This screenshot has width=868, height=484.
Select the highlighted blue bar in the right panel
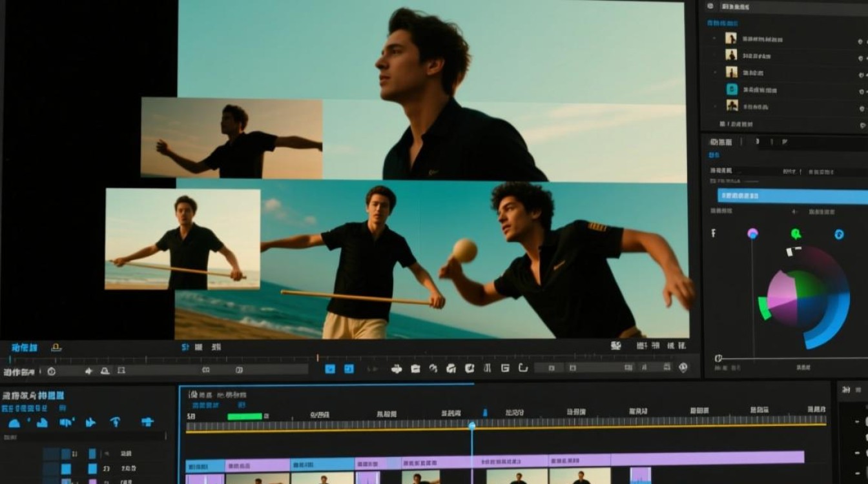792,196
